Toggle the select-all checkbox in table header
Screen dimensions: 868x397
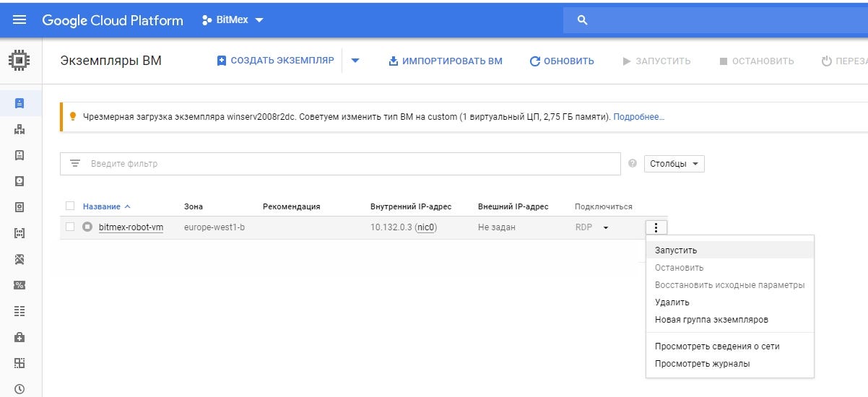pyautogui.click(x=70, y=206)
